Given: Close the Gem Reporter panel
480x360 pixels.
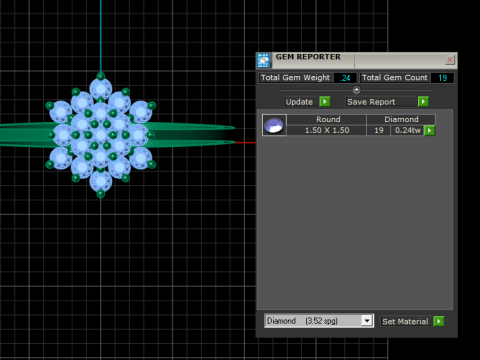Looking at the screenshot, I should (450, 60).
